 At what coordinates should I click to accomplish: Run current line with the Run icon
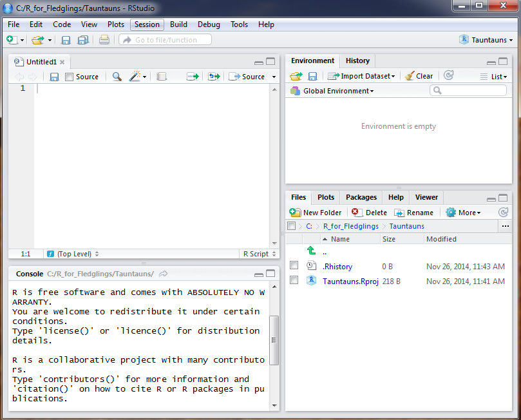point(193,77)
